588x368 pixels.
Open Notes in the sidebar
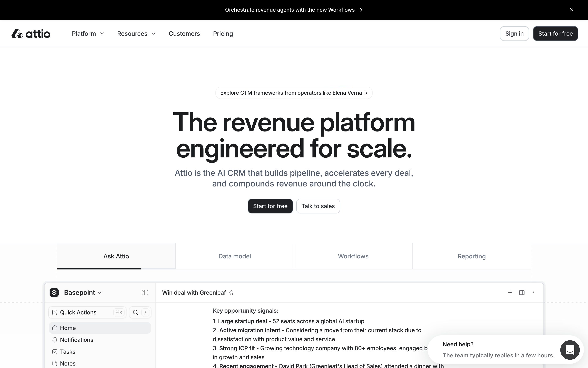(x=100, y=363)
